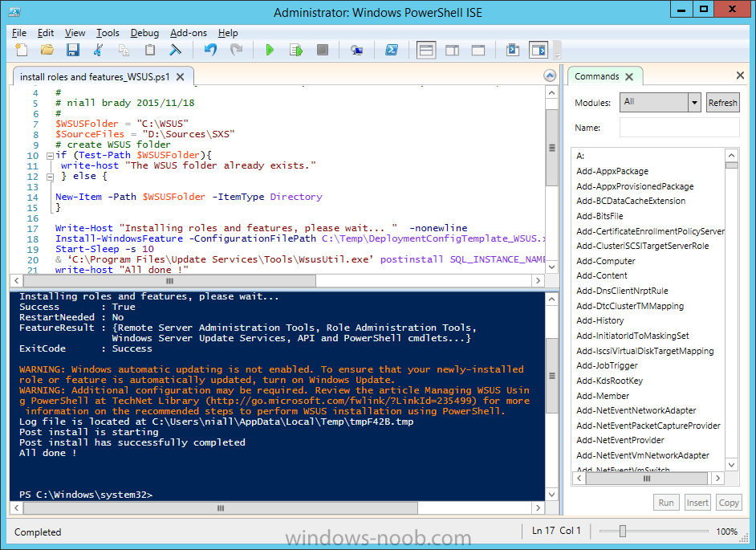This screenshot has height=550, width=756.
Task: Toggle Command add-on pane icon
Action: (539, 50)
